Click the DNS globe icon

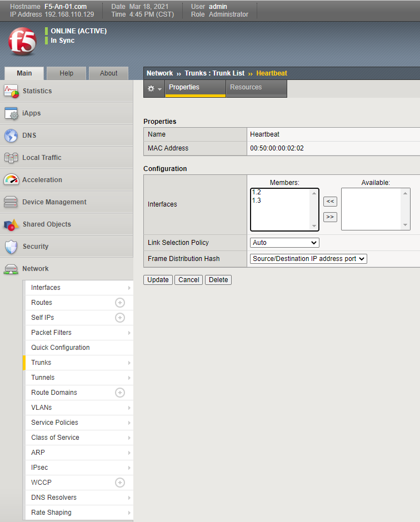click(x=11, y=135)
